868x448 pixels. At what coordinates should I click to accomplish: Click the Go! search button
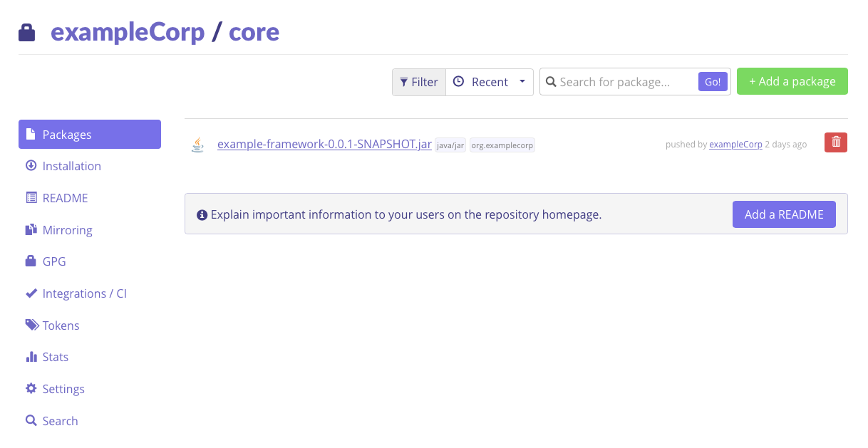click(713, 82)
